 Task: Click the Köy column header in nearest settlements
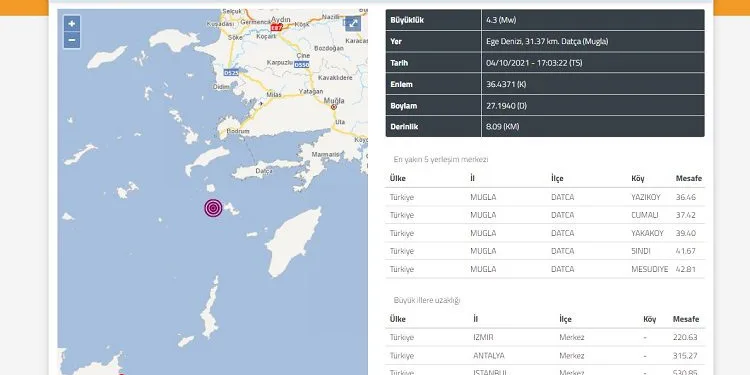tap(638, 178)
